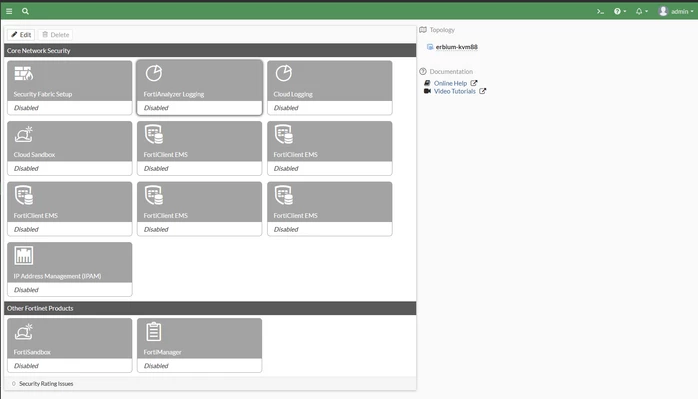The image size is (698, 399).
Task: Select the FortiManager label
Action: click(162, 352)
